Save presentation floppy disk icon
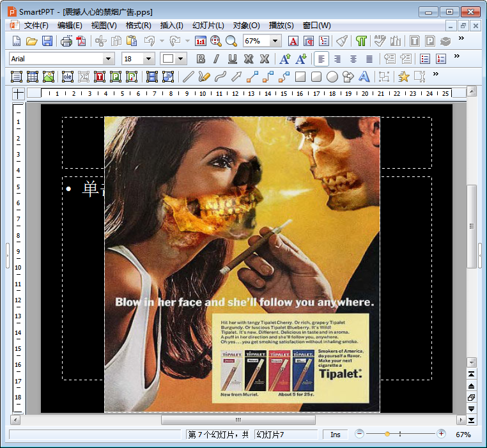The image size is (487, 448). (x=47, y=41)
